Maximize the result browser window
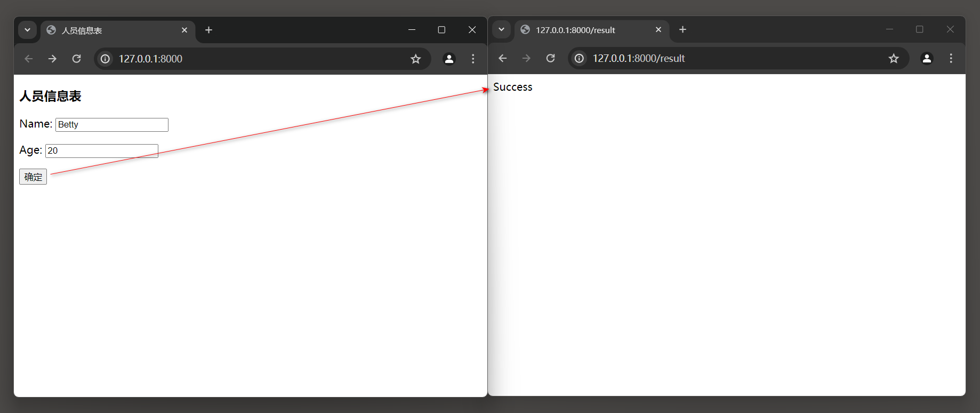The height and width of the screenshot is (413, 980). click(x=920, y=29)
